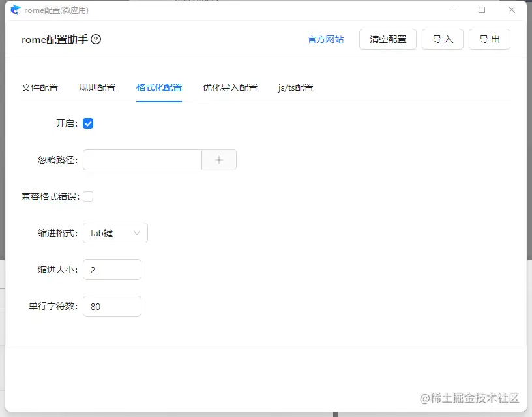Click the 清空配置 button
Viewport: 532px width, 417px height.
(x=388, y=39)
